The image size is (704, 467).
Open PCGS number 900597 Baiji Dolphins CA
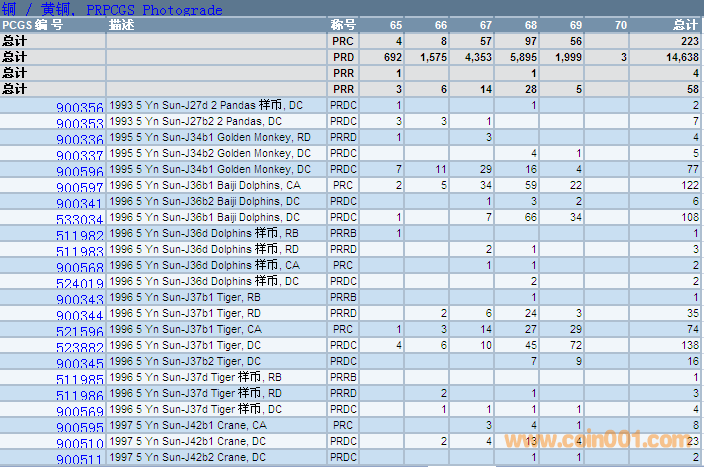click(x=78, y=188)
